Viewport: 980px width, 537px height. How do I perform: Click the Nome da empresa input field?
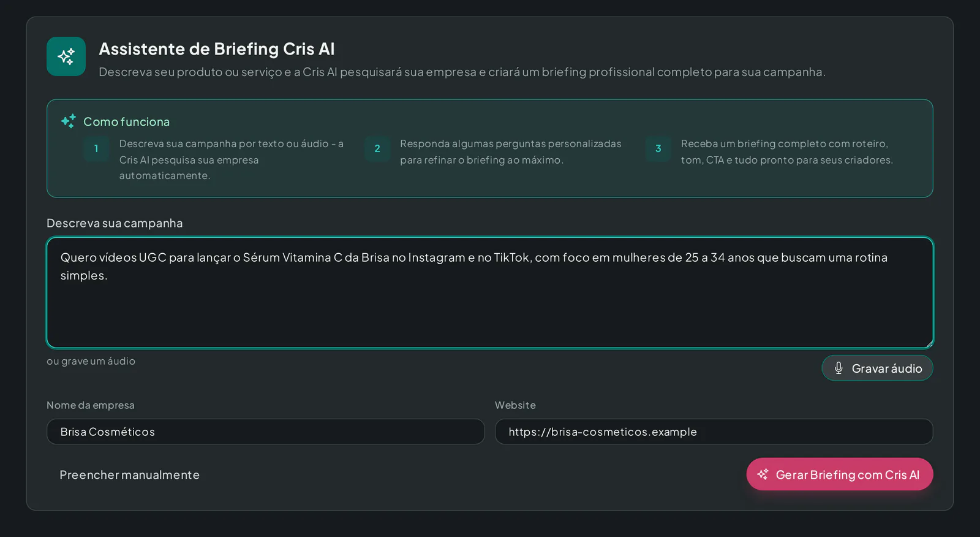pyautogui.click(x=266, y=432)
